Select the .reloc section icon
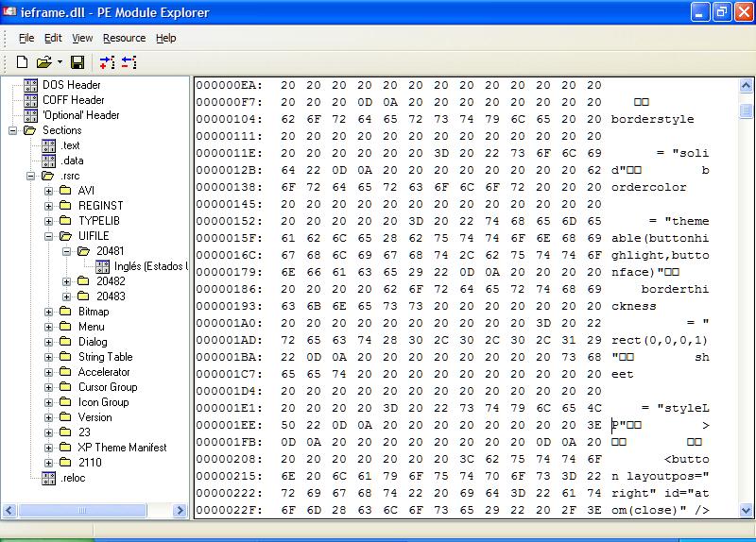Image resolution: width=756 pixels, height=542 pixels. click(x=48, y=478)
